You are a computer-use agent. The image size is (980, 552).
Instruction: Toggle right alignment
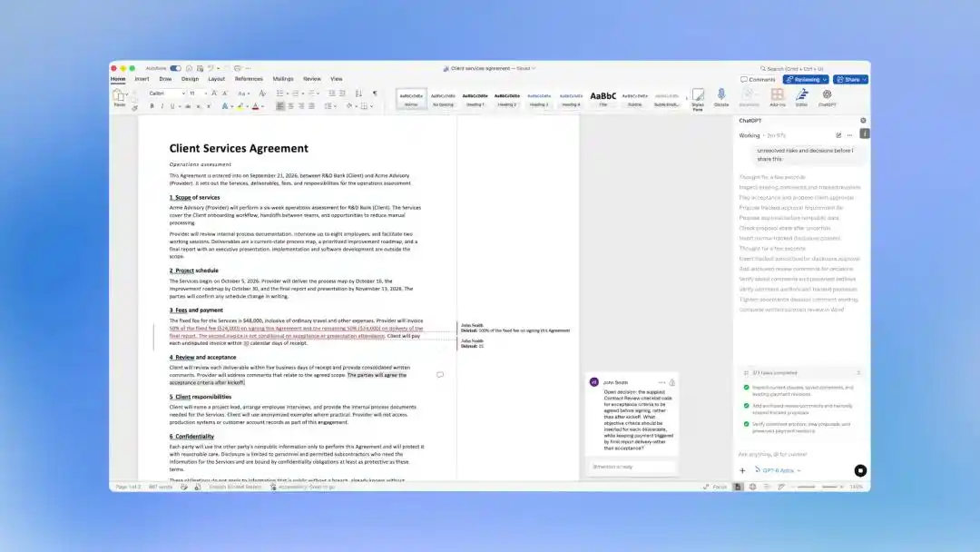coord(301,106)
